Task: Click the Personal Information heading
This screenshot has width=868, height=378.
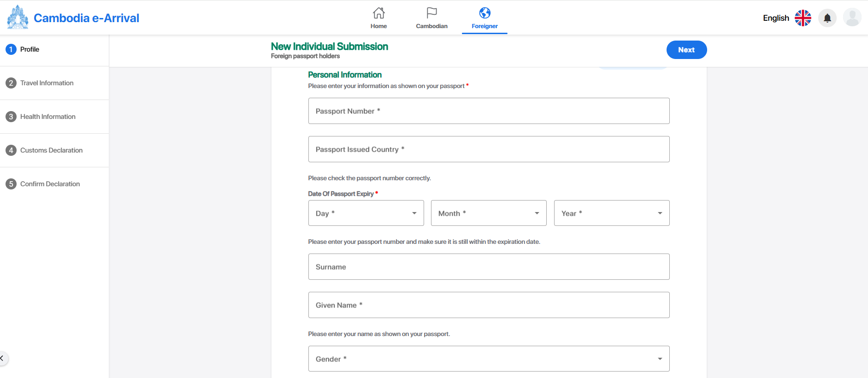Action: pos(345,75)
